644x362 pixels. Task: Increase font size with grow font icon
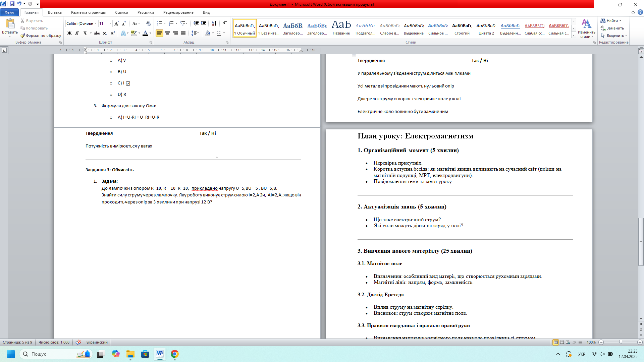pos(116,23)
